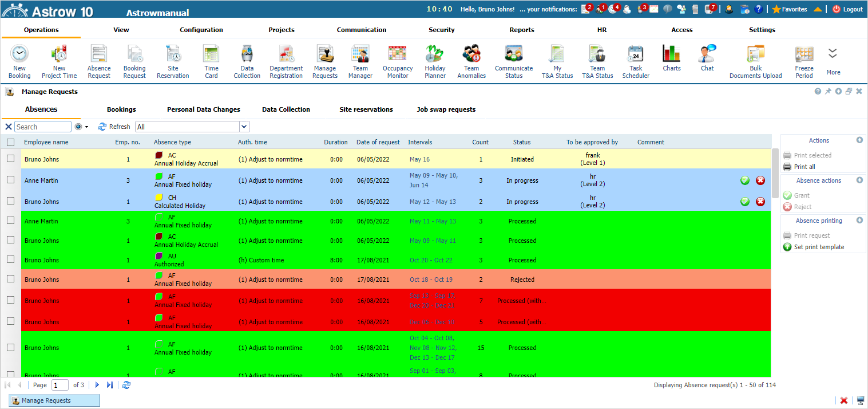
Task: Open the Freeze Period tool
Action: coord(804,60)
